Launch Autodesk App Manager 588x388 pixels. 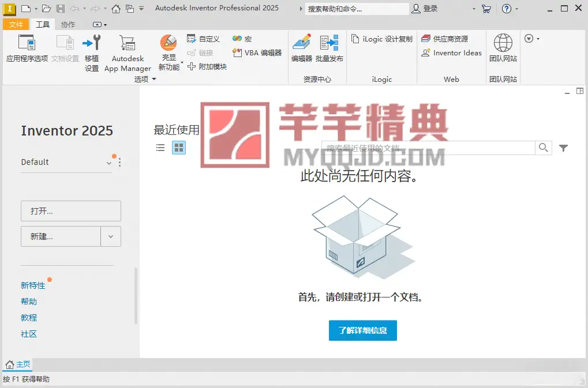click(128, 53)
